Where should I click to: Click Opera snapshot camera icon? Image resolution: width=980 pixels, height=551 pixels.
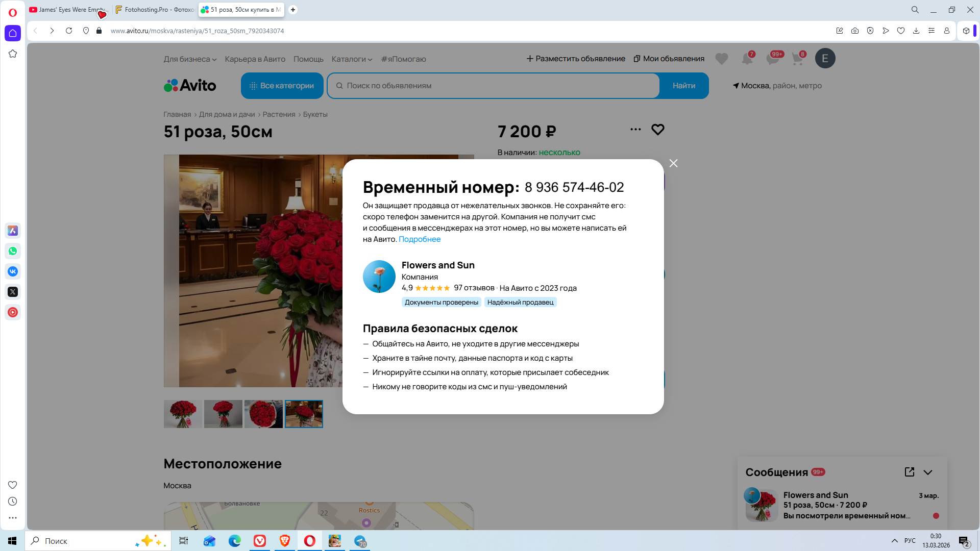tap(855, 31)
